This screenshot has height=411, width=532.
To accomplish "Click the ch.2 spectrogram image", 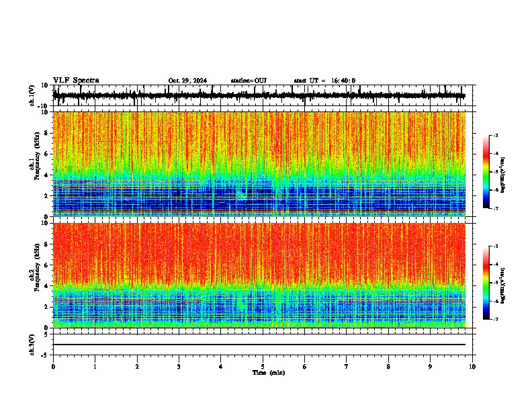I will (259, 275).
